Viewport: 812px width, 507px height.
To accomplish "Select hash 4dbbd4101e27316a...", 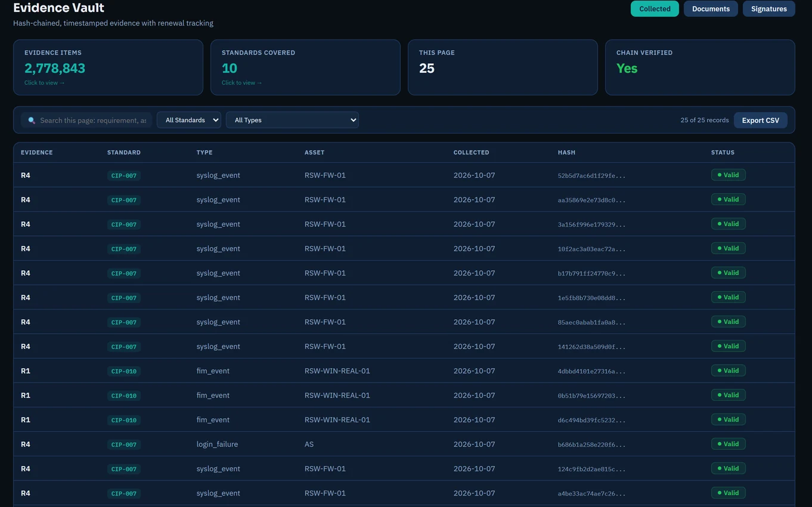I will pyautogui.click(x=591, y=371).
